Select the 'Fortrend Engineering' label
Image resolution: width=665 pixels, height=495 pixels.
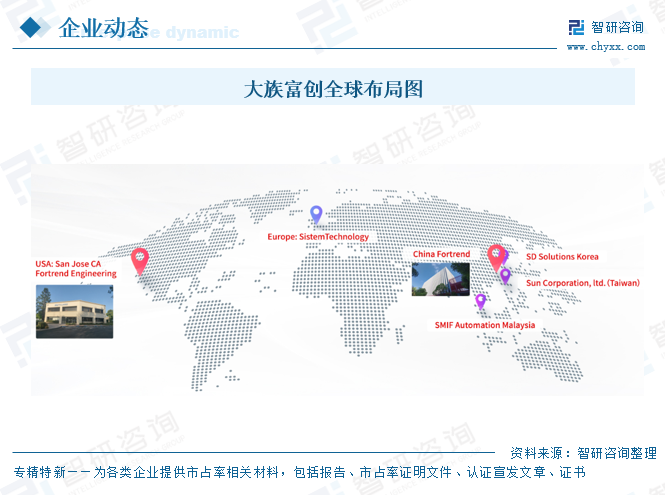point(76,274)
